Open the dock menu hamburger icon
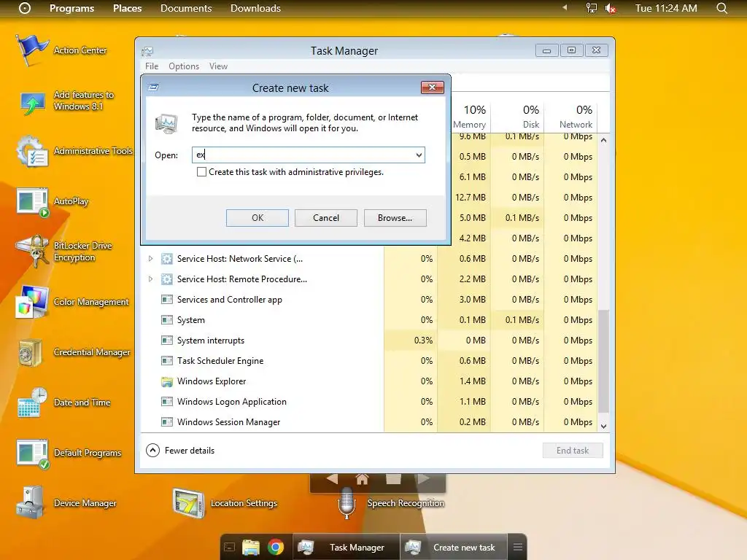The image size is (747, 560). [x=518, y=547]
